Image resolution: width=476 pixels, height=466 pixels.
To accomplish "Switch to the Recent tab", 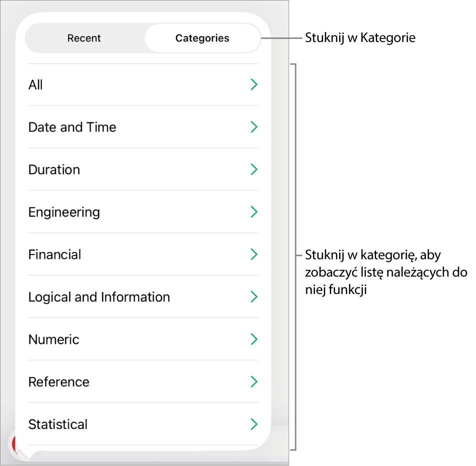I will coord(84,38).
